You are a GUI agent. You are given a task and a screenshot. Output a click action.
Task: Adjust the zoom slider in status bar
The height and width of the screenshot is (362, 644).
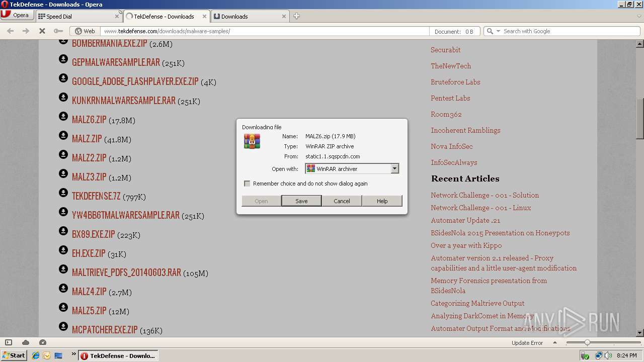(x=587, y=342)
